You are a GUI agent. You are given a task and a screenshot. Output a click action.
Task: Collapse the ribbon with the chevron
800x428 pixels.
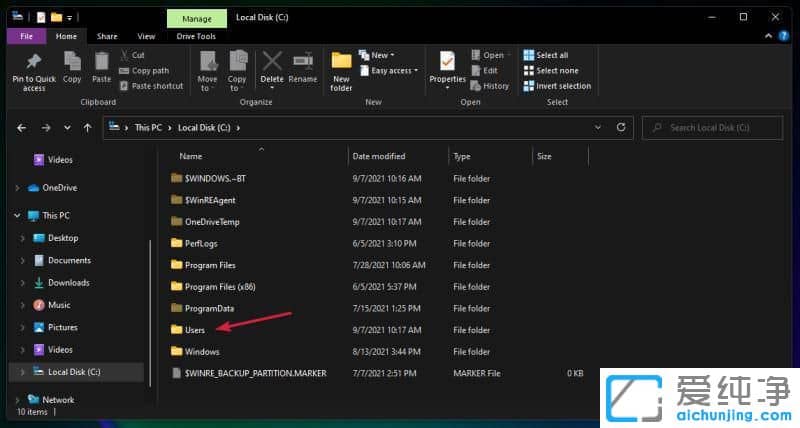coord(768,36)
